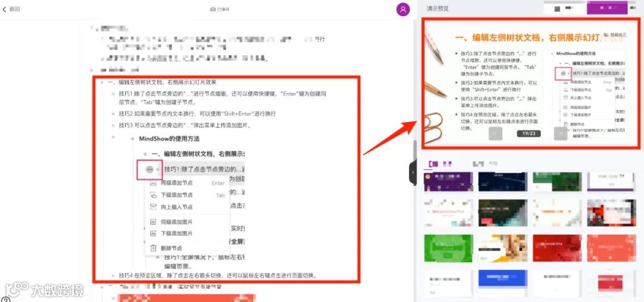Screen dimensions: 644x302
Task: Click the 19/23 page counter on the slide
Action: coord(528,133)
